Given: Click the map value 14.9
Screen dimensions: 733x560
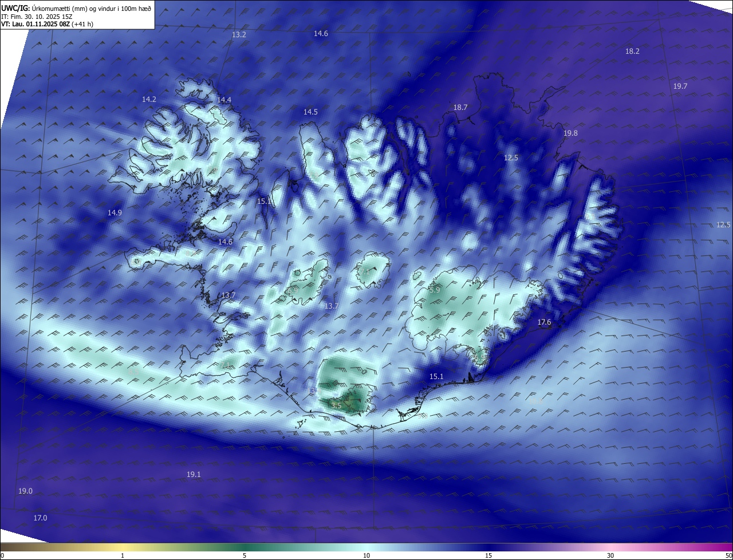Looking at the screenshot, I should click(115, 213).
